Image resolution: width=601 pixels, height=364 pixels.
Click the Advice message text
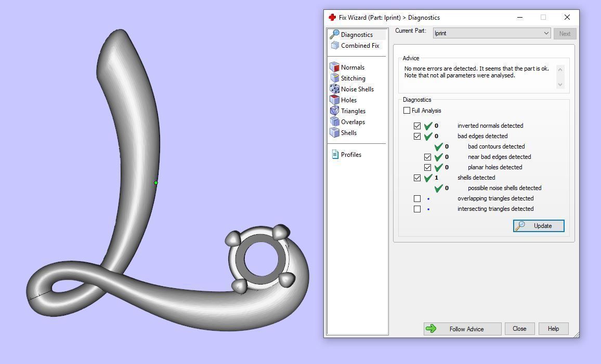pyautogui.click(x=476, y=72)
